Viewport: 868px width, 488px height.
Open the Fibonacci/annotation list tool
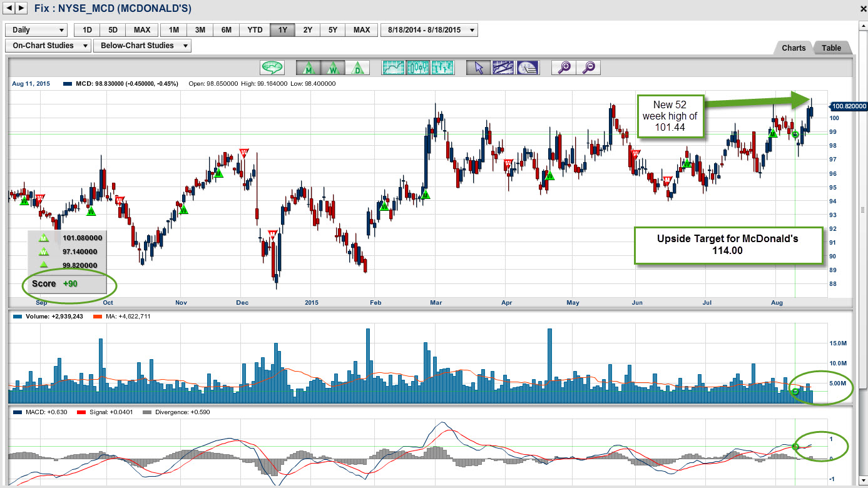click(528, 68)
